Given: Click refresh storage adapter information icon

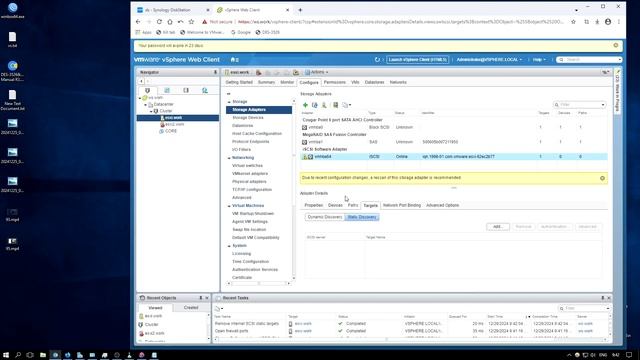Looking at the screenshot, I should [315, 105].
